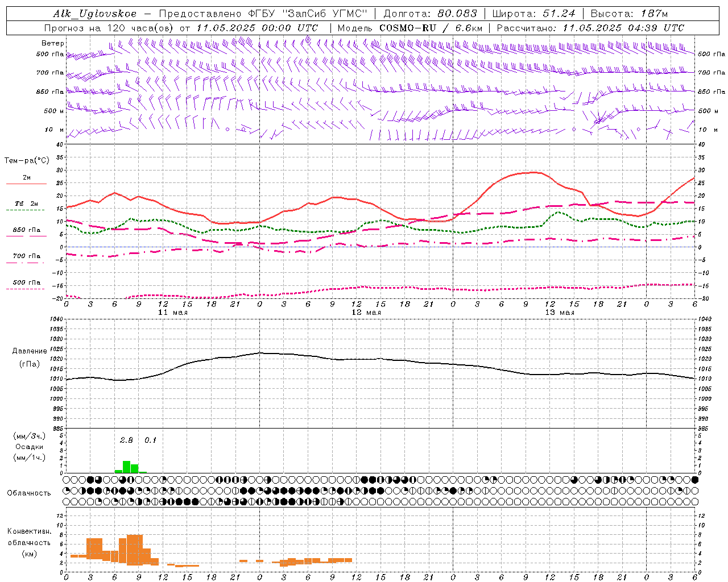Click the 'Широта: 51.24' header value

(533, 14)
